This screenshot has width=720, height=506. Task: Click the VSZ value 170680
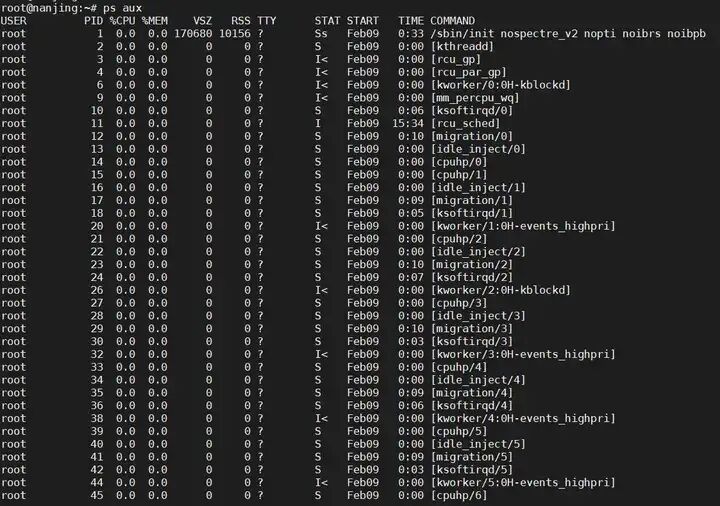click(x=193, y=33)
